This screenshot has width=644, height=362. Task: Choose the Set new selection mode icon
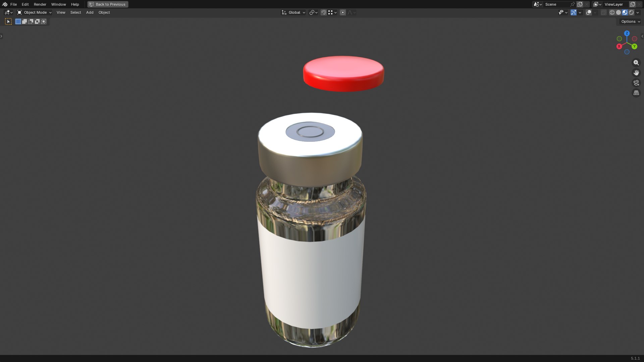(18, 21)
